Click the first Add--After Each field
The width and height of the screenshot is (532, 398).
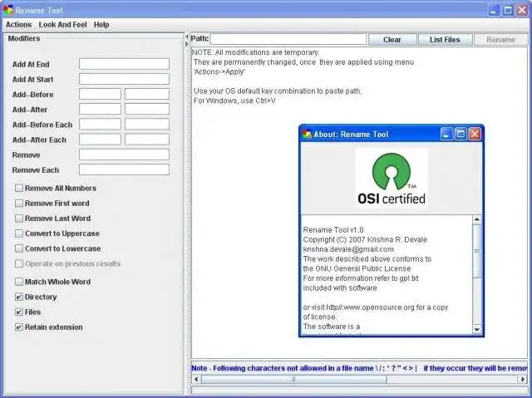[x=100, y=140]
